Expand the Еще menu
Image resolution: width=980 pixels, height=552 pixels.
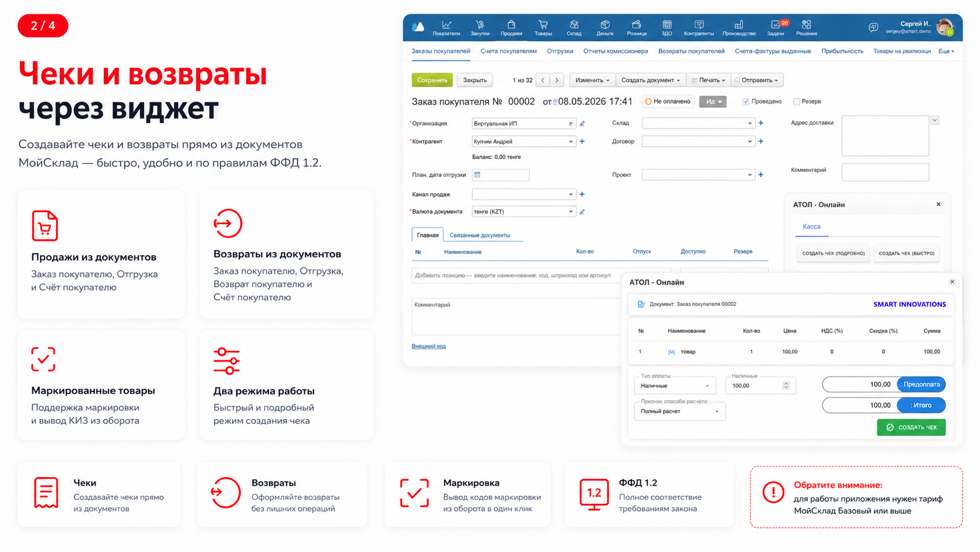point(946,51)
